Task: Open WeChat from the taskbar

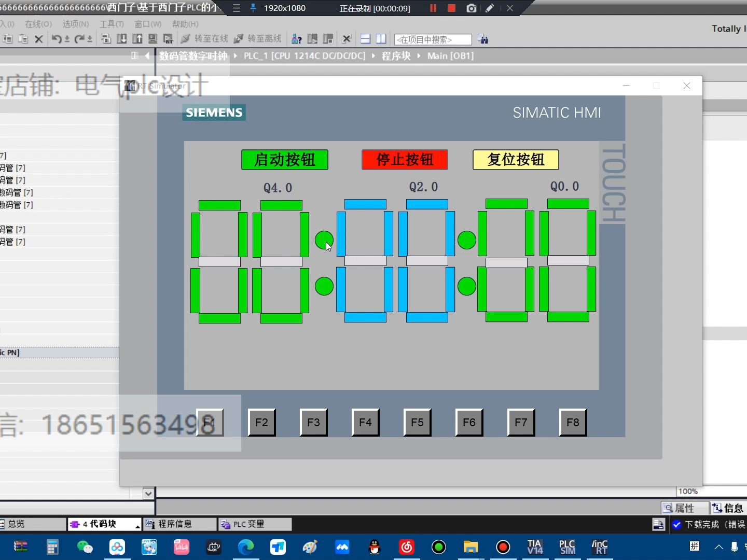Action: coord(85,547)
